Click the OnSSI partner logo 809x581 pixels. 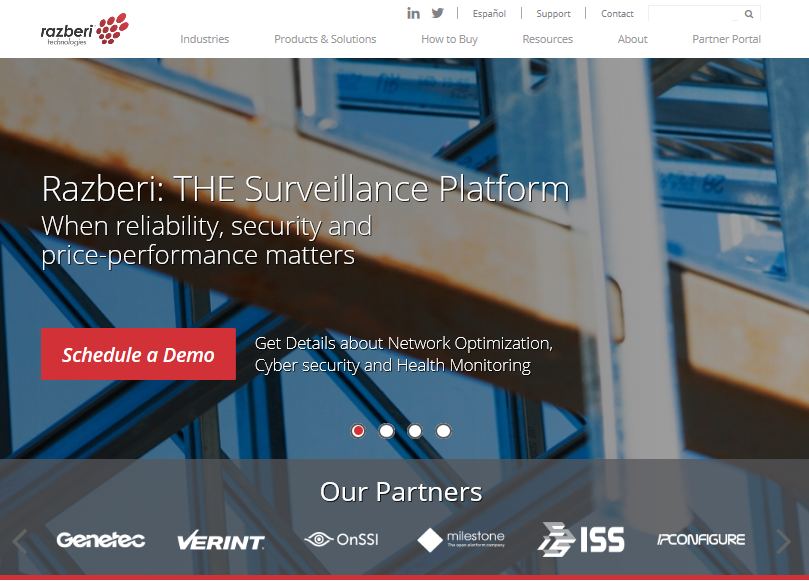tap(341, 540)
